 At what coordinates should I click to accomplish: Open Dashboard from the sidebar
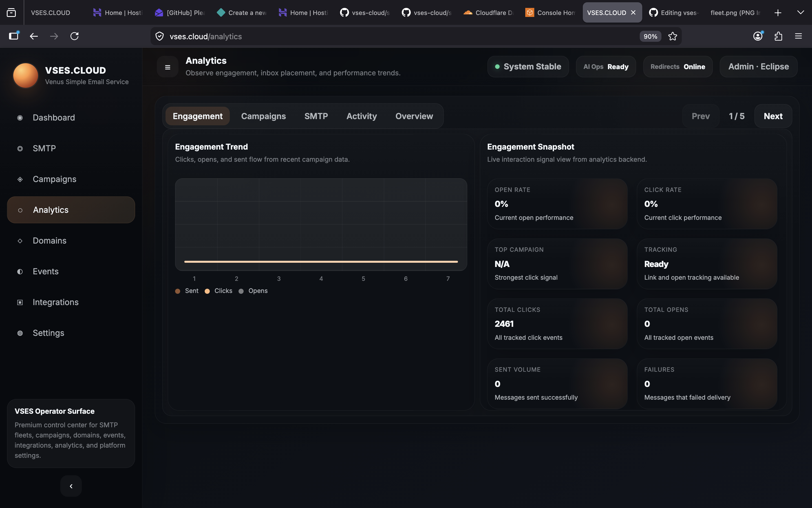71,118
